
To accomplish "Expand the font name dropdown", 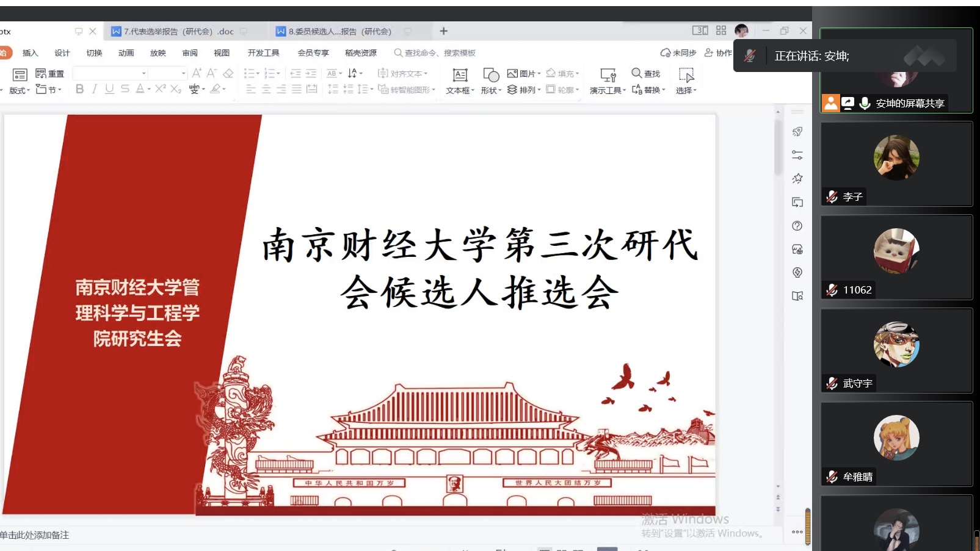I will pos(144,73).
